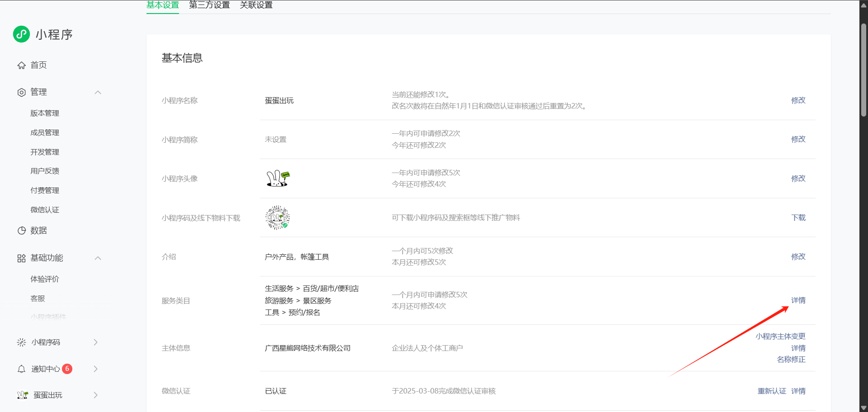
Task: Click the pie chart icon beside 数据
Action: click(21, 231)
